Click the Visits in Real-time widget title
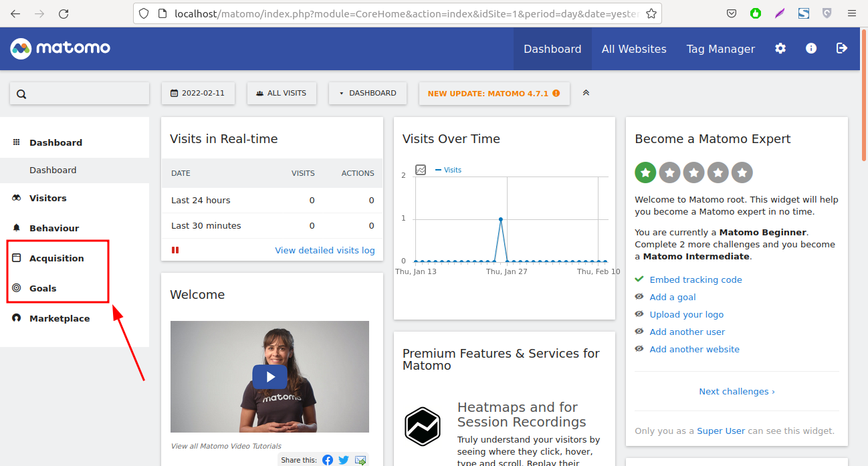Screen dimensions: 868x466 [x=224, y=138]
